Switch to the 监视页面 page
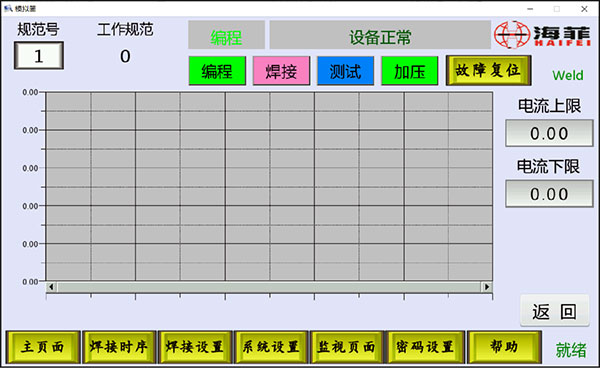The height and width of the screenshot is (368, 600). 347,347
